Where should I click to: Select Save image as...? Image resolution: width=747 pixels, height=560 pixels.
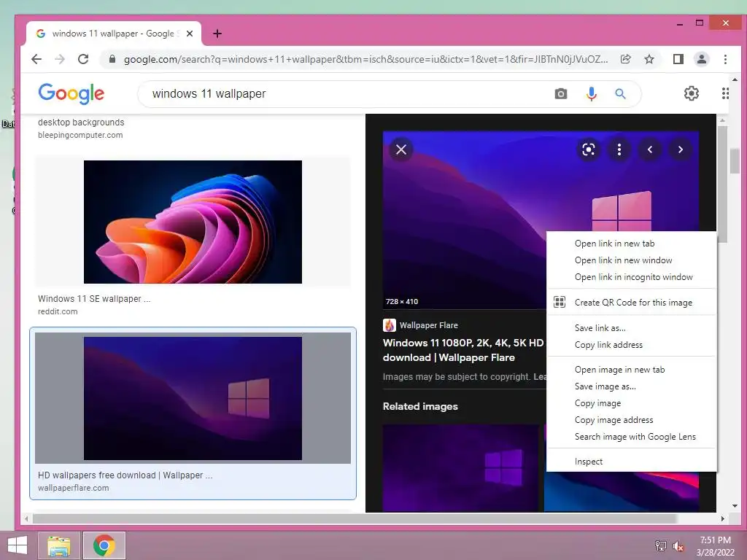[632, 386]
